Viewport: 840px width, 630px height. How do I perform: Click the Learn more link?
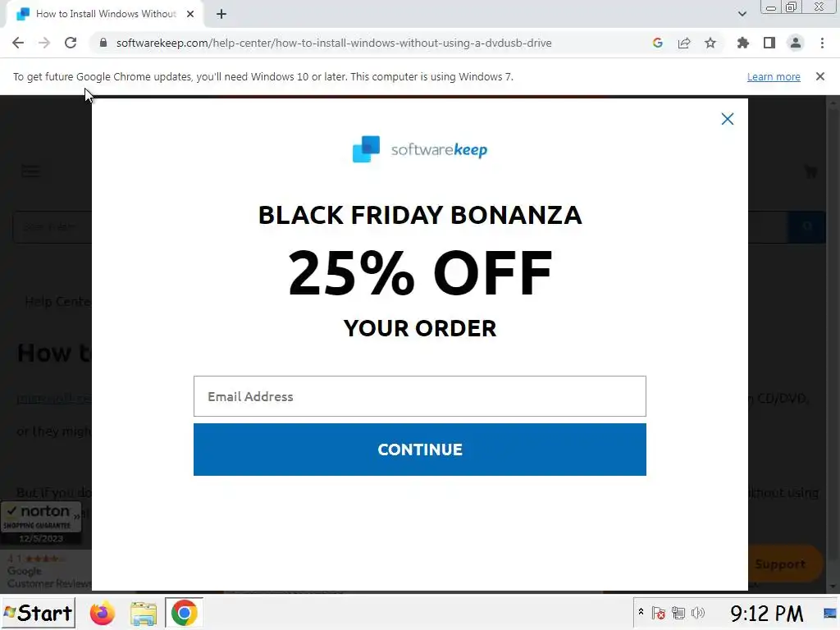773,76
